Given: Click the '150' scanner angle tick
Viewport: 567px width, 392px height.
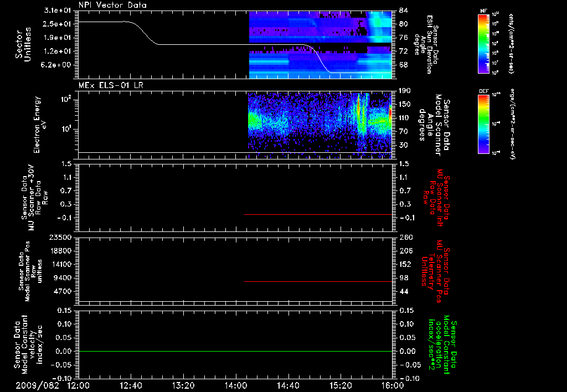Looking at the screenshot, I should coord(405,104).
